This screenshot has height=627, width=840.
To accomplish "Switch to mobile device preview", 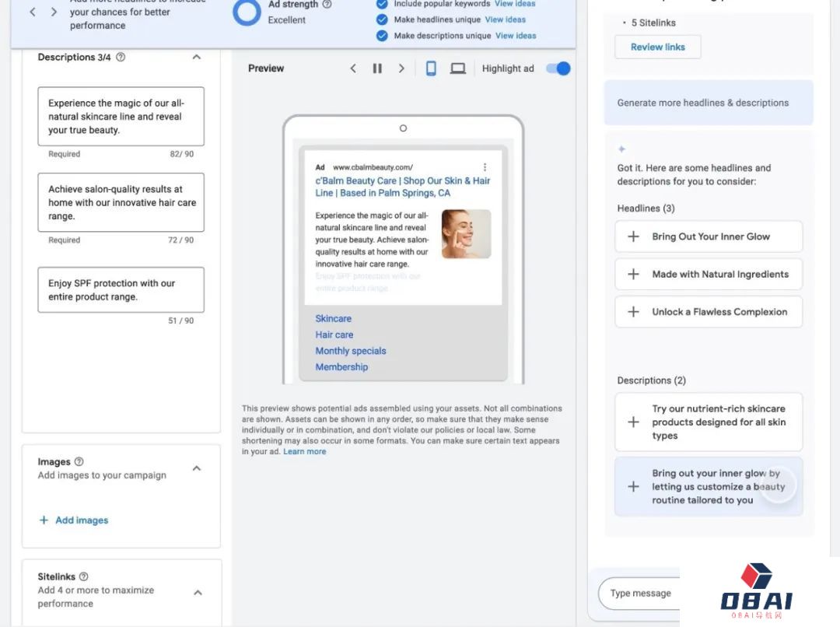I will (431, 68).
